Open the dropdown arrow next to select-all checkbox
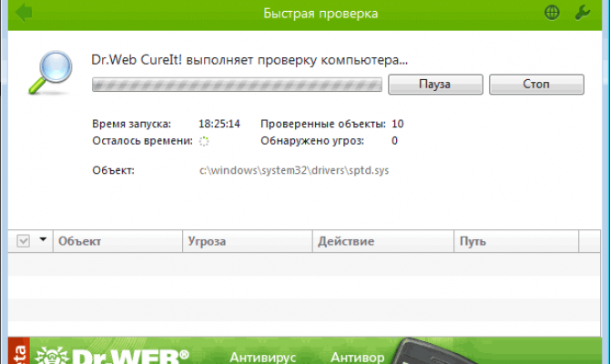610x364 pixels. coord(43,239)
